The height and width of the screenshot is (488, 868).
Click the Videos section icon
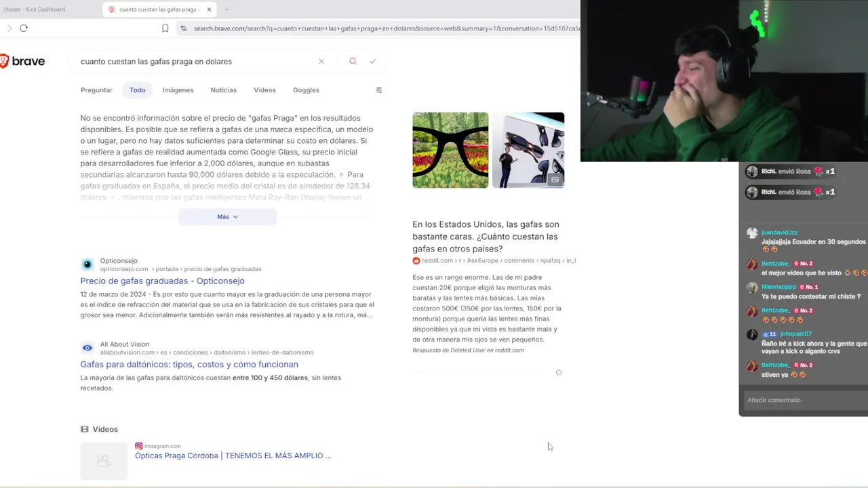[84, 429]
